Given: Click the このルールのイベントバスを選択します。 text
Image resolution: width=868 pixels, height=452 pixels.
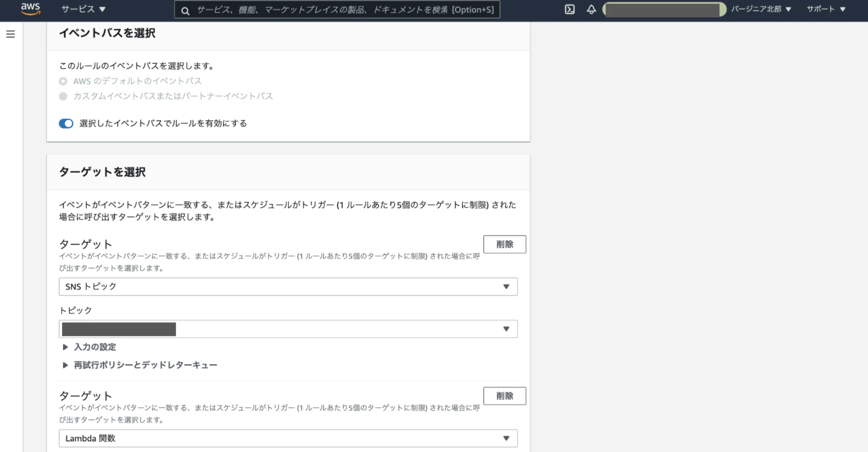Looking at the screenshot, I should point(137,66).
